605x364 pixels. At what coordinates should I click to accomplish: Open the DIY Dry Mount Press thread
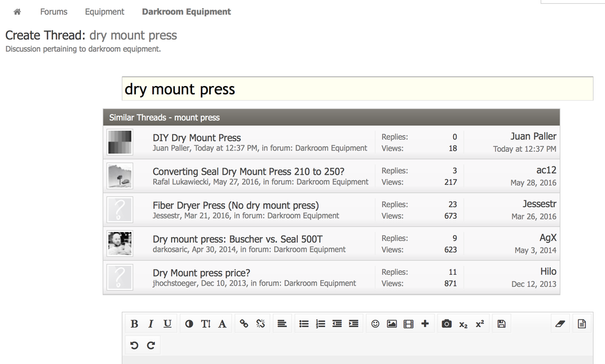point(196,138)
